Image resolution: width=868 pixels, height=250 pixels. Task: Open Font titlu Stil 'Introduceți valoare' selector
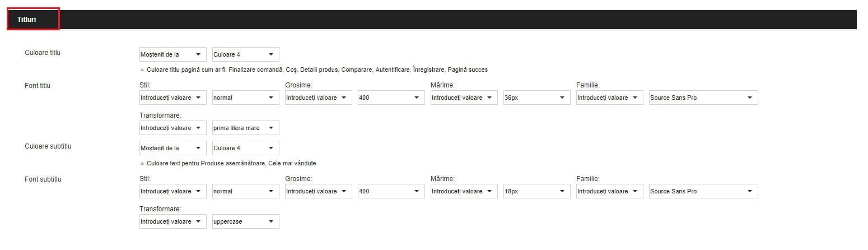[x=172, y=98]
